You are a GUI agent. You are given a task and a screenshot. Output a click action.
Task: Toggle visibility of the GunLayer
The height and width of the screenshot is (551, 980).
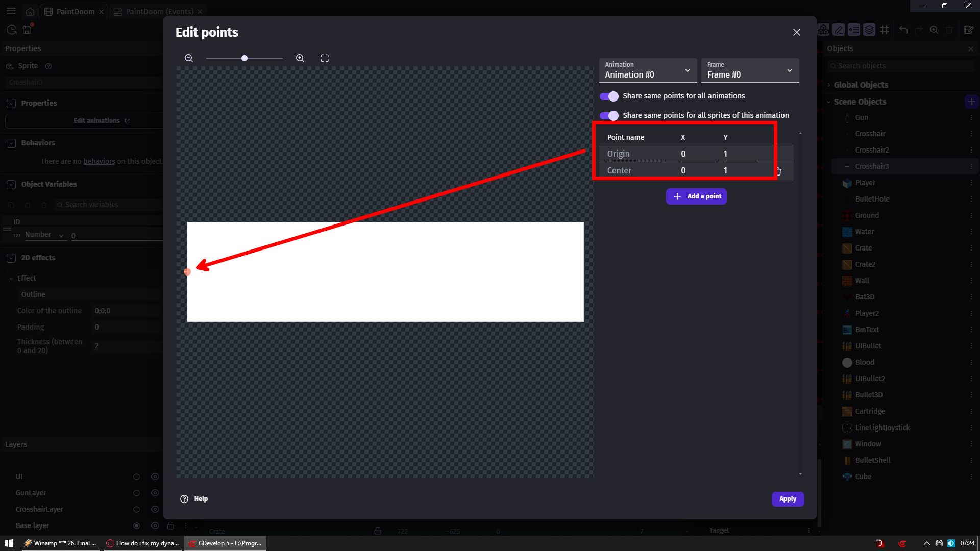(155, 493)
